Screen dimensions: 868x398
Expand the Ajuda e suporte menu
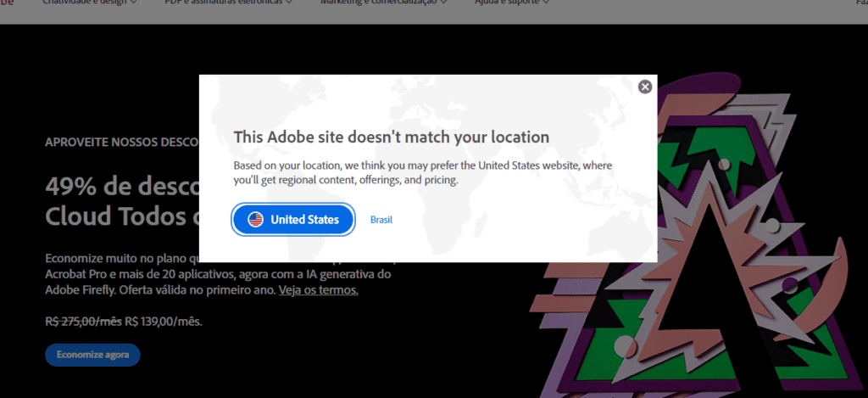(512, 3)
